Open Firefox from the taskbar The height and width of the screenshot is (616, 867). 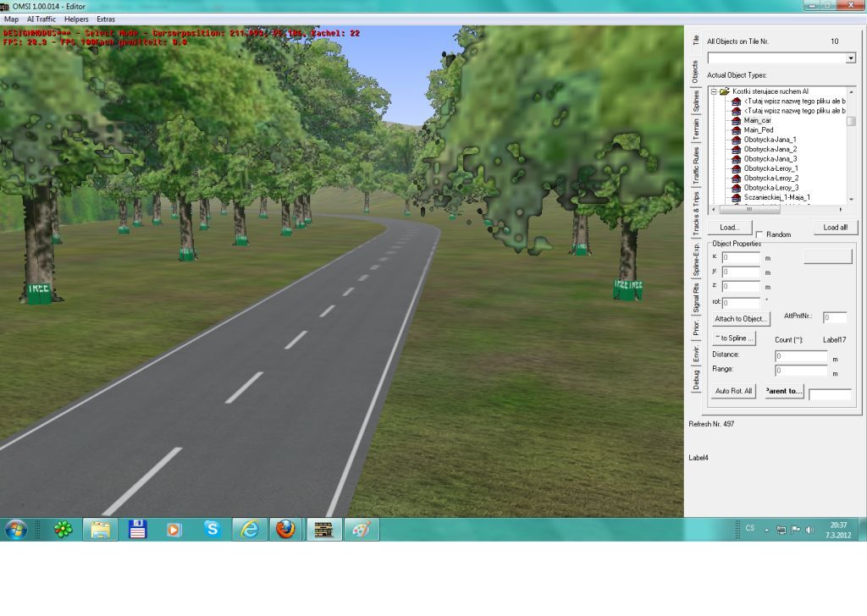point(285,530)
